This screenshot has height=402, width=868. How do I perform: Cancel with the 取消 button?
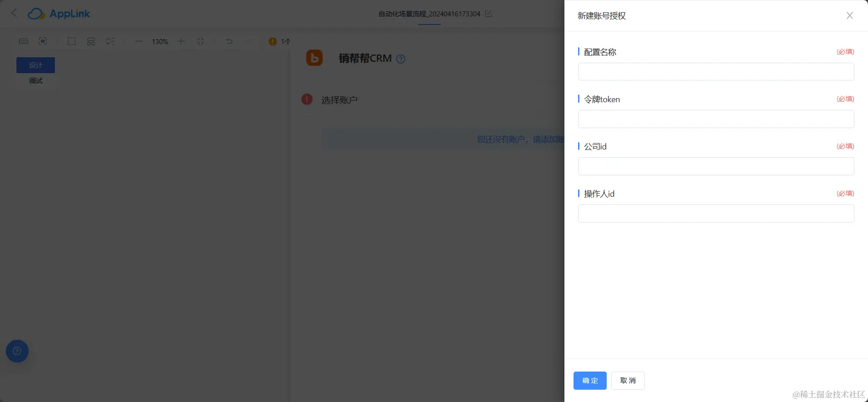[x=628, y=381]
